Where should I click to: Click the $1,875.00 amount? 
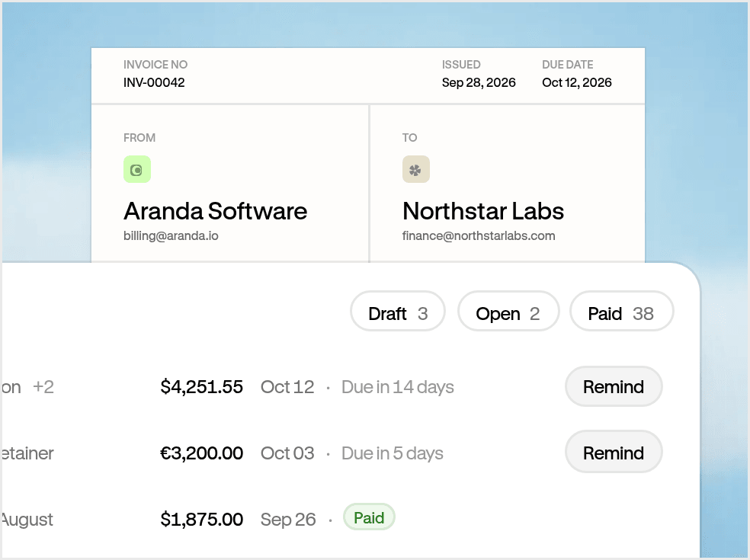[201, 520]
